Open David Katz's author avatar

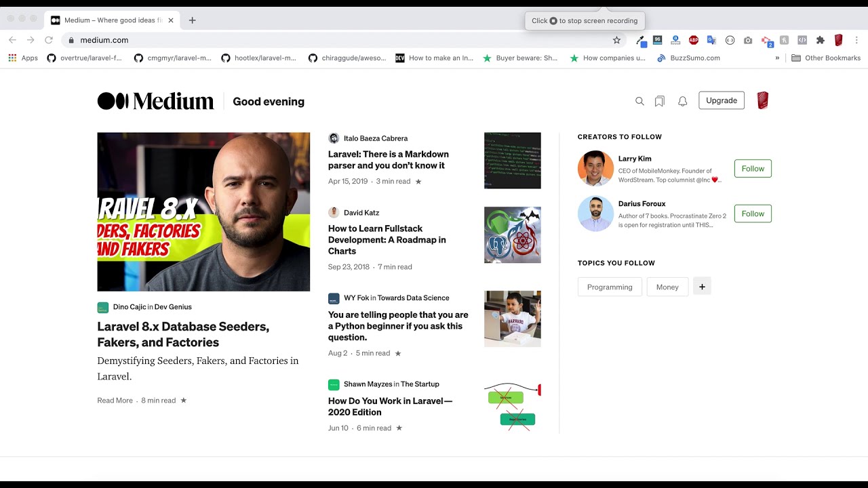point(334,213)
